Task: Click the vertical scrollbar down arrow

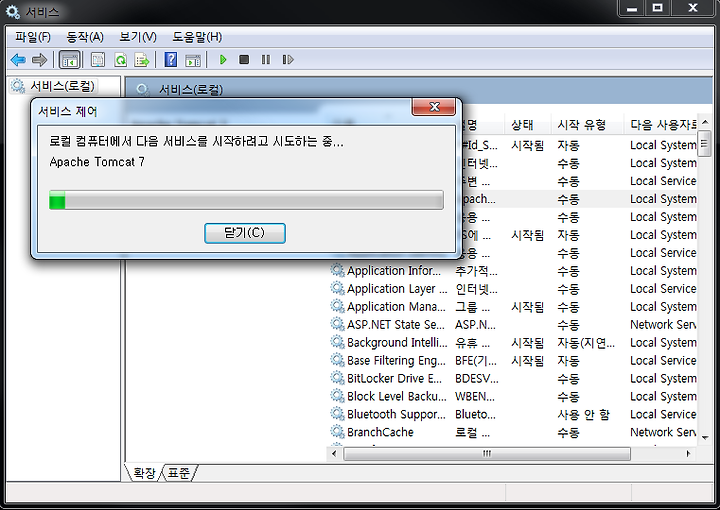Action: (705, 438)
